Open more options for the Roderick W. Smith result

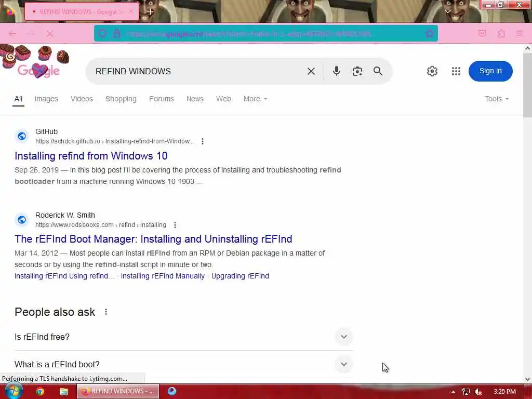175,225
